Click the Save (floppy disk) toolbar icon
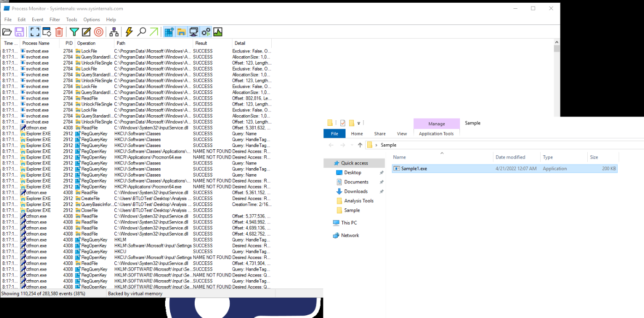Viewport: 644px width, 318px height. coord(19,32)
